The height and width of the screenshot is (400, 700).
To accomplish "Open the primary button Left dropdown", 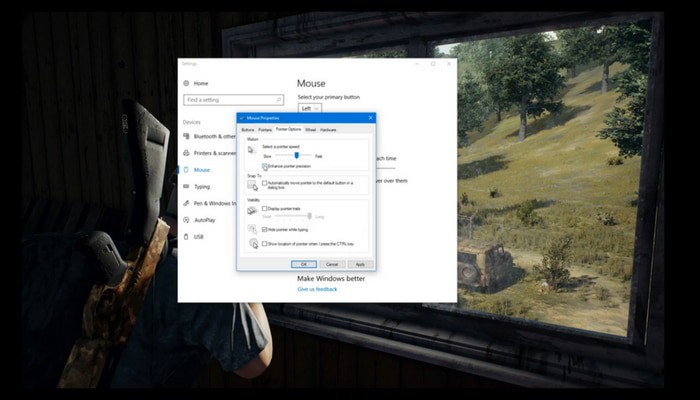I will pos(310,108).
